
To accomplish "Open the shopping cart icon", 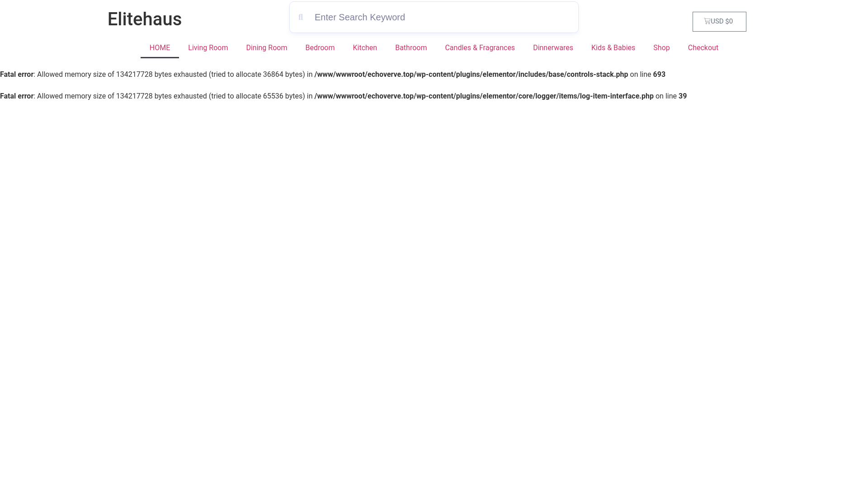I will (x=707, y=21).
